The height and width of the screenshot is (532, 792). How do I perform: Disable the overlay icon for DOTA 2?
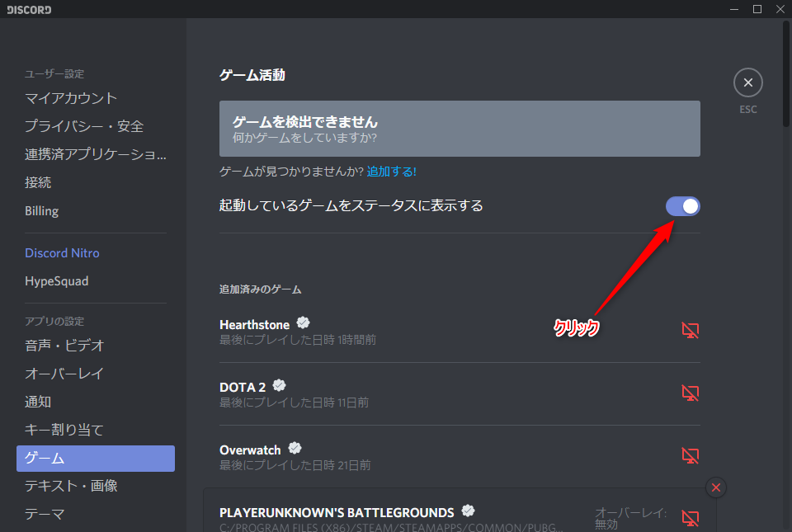690,393
